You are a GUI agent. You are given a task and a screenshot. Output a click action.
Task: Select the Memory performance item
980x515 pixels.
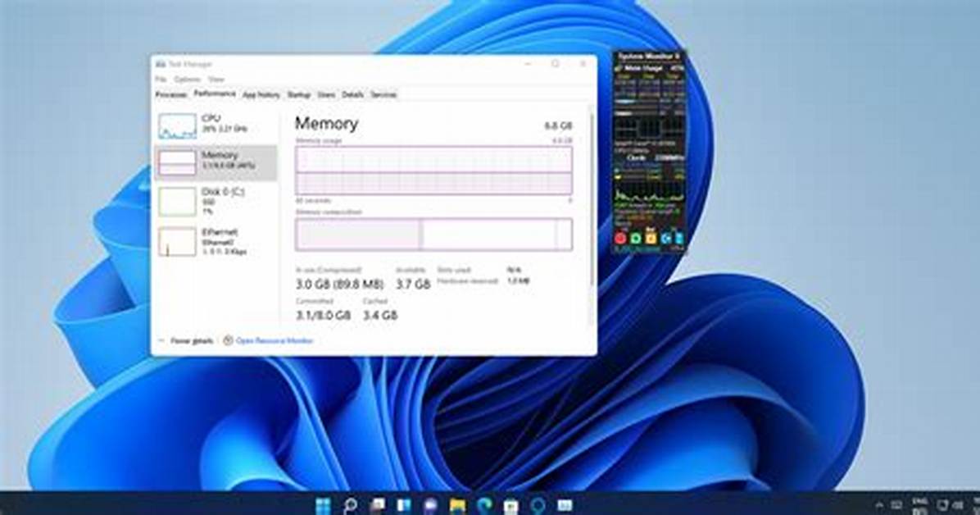pos(216,162)
